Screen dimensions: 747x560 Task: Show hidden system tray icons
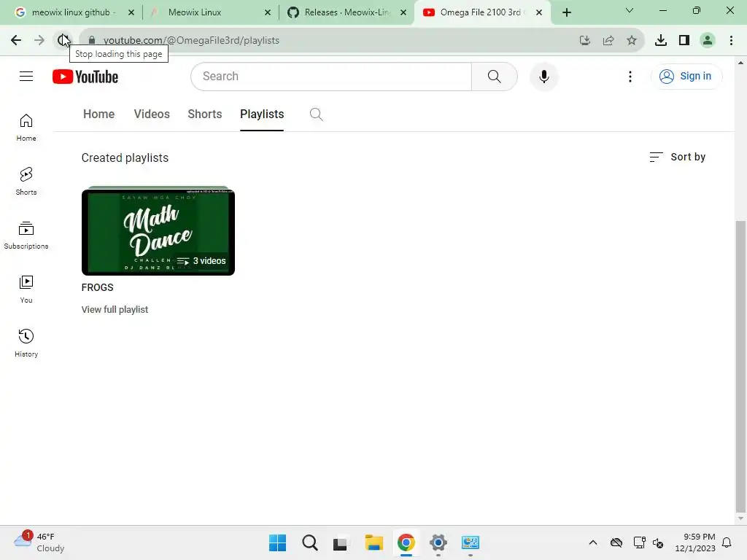pyautogui.click(x=592, y=542)
